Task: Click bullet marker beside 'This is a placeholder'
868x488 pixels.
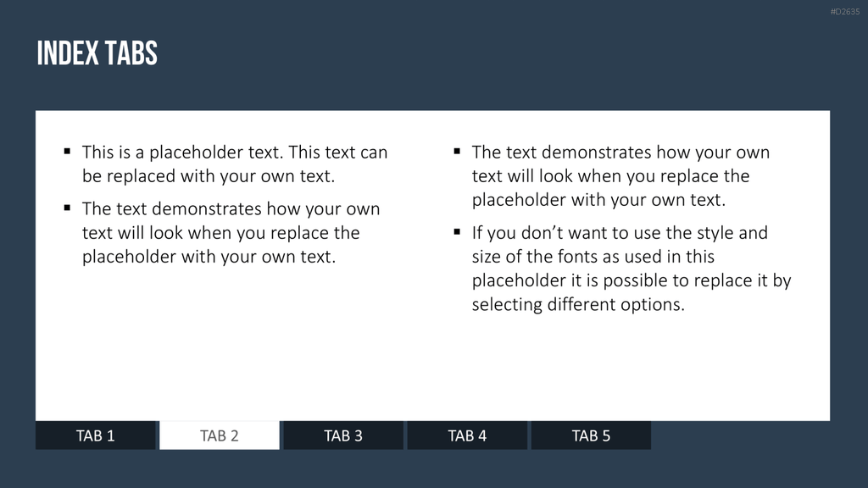Action: click(68, 151)
